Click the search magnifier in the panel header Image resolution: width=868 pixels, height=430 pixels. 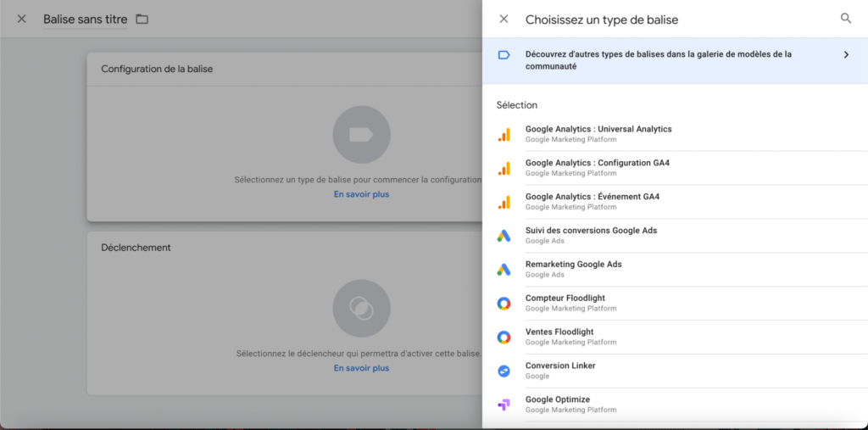click(846, 19)
